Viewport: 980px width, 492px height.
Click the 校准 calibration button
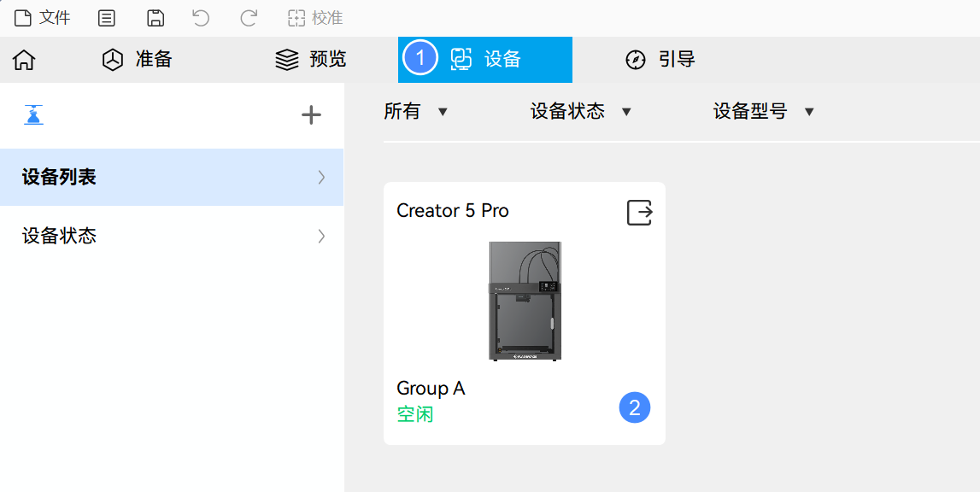pyautogui.click(x=315, y=18)
